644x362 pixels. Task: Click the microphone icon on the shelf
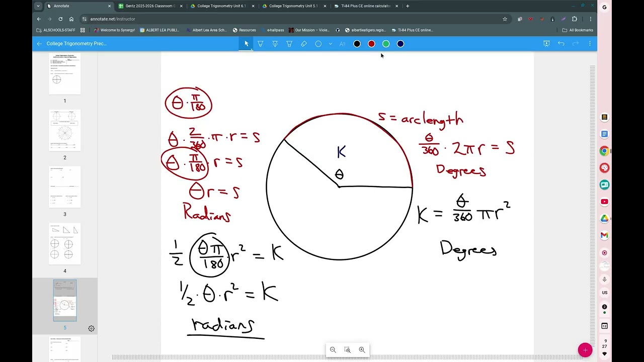pos(605,279)
